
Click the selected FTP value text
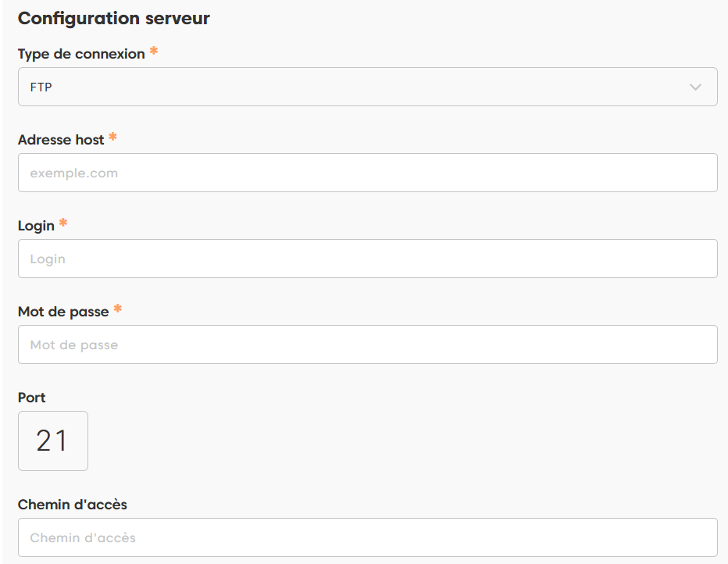tap(41, 87)
